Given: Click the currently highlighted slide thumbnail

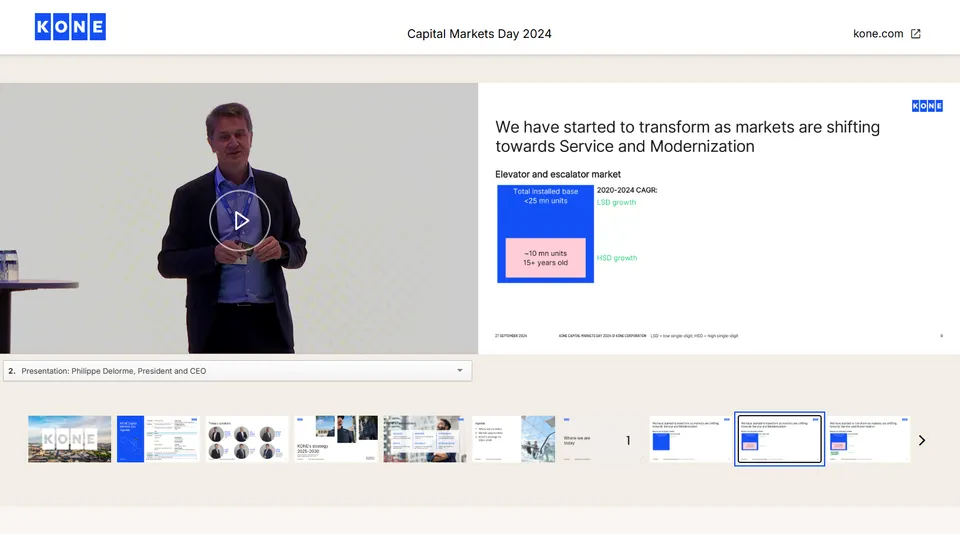Looking at the screenshot, I should point(779,439).
